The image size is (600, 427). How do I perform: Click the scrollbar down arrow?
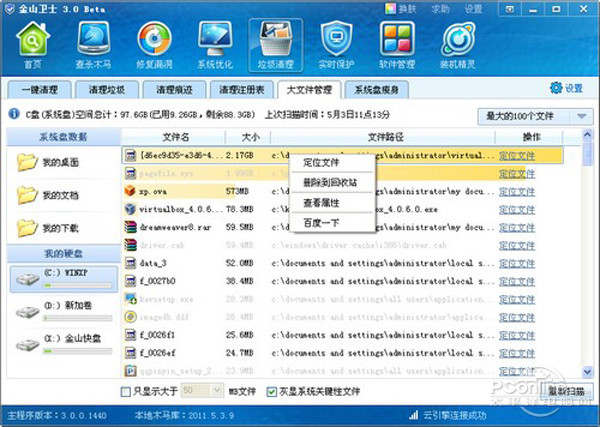pyautogui.click(x=587, y=371)
